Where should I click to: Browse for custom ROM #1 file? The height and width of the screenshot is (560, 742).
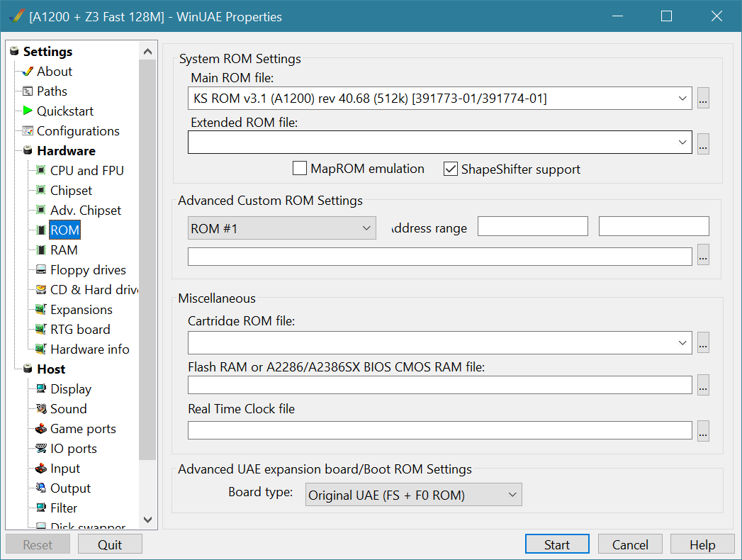pyautogui.click(x=703, y=255)
